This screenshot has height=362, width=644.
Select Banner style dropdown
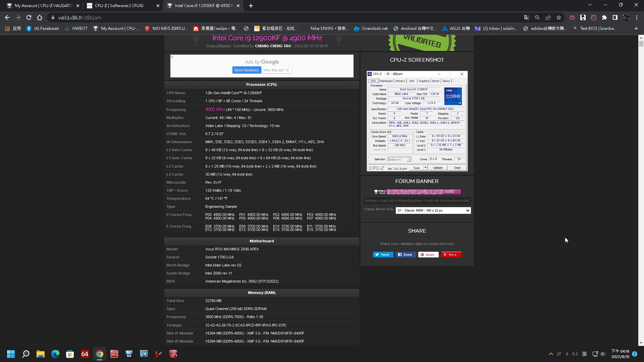(433, 210)
